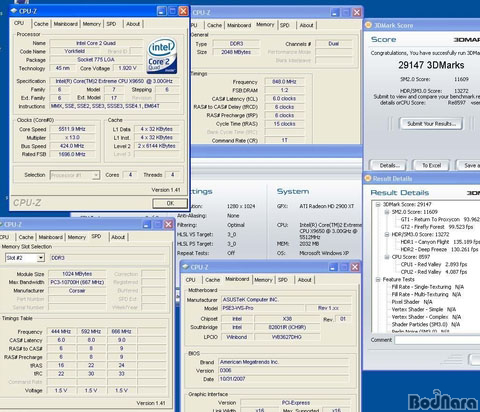
Task: Open the Slot #2 memory slot dropdown
Action: (41, 258)
